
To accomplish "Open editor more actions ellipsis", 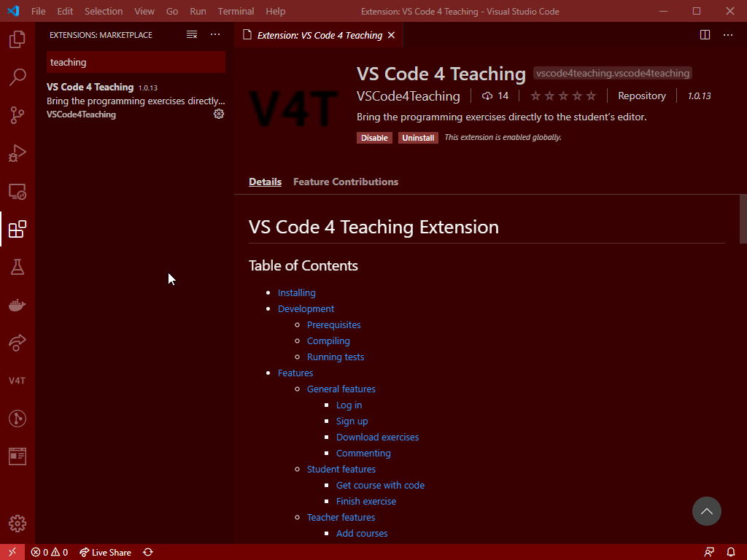I will [x=728, y=35].
